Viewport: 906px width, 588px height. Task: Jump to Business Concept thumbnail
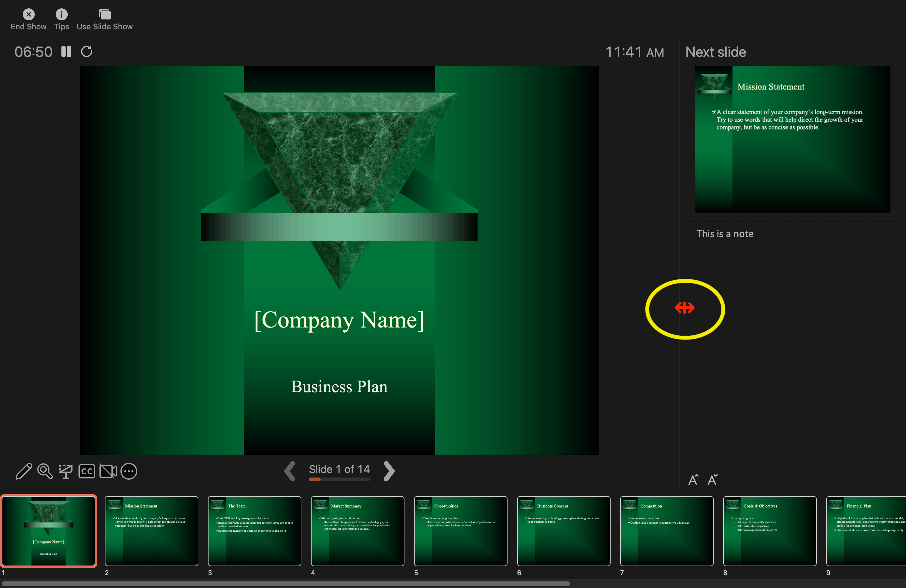564,531
